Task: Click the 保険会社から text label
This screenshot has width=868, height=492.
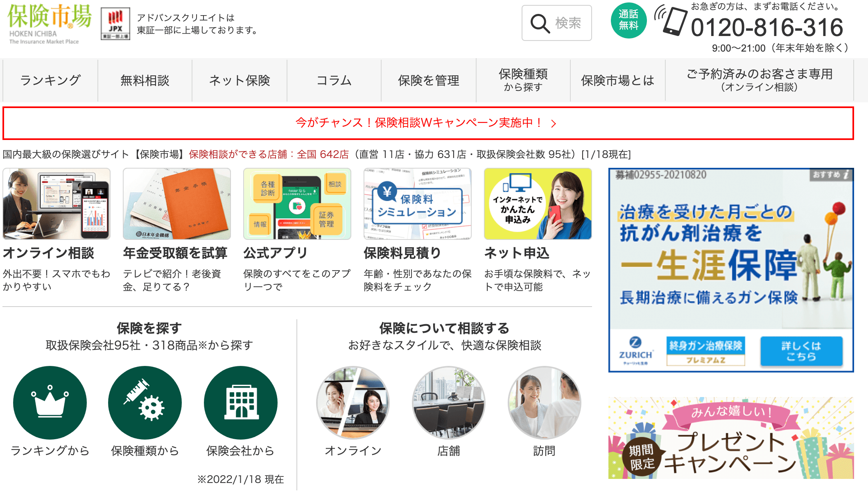Action: [240, 451]
